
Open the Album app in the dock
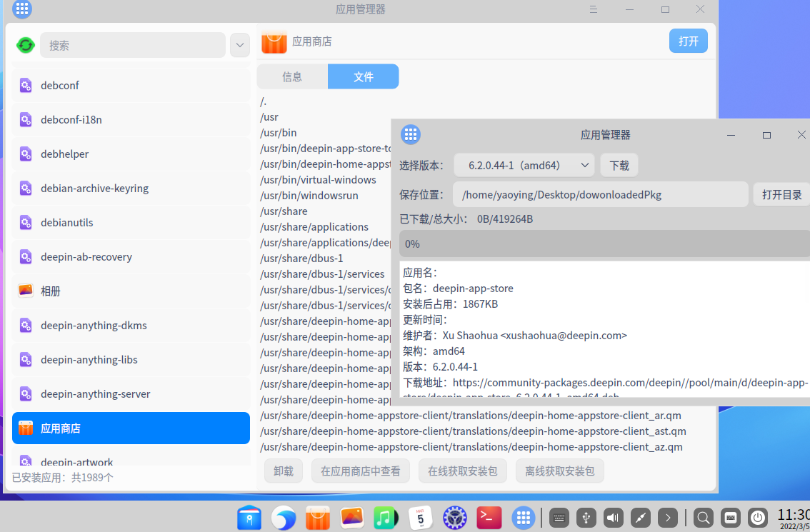coord(352,518)
